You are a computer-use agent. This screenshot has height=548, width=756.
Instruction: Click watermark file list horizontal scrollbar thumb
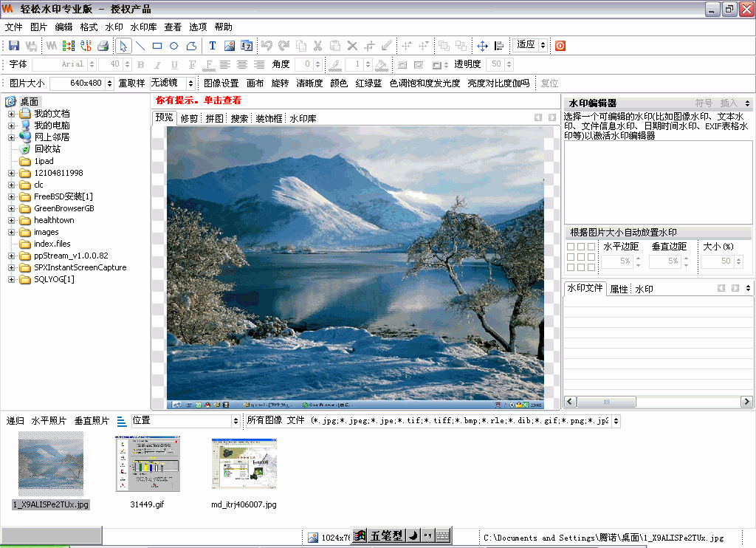tap(607, 402)
